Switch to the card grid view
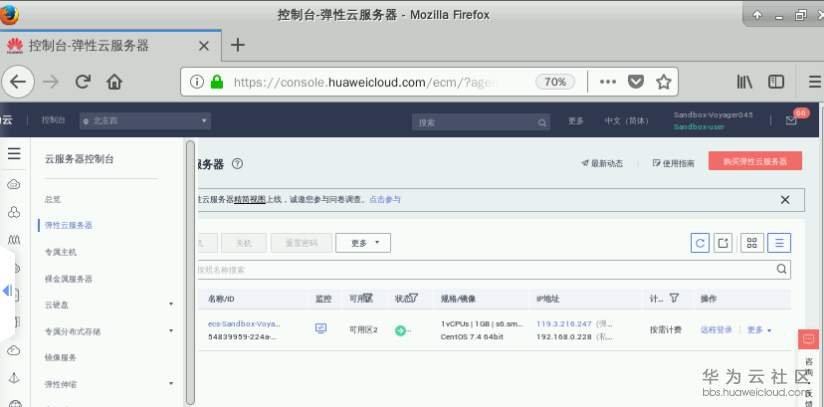824x407 pixels. tap(752, 243)
